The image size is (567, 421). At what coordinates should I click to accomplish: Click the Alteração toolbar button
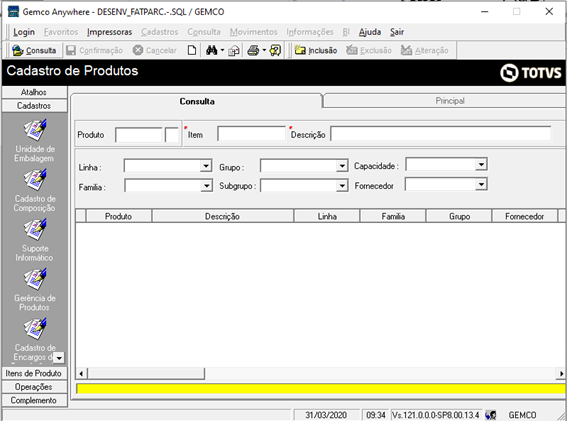[425, 50]
